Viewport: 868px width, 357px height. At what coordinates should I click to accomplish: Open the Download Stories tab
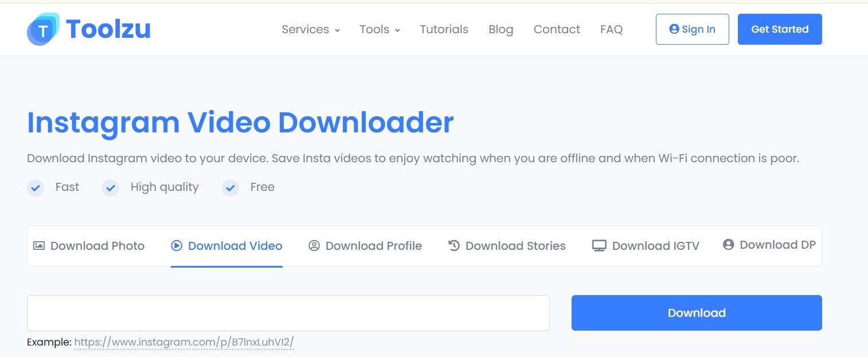tap(507, 246)
